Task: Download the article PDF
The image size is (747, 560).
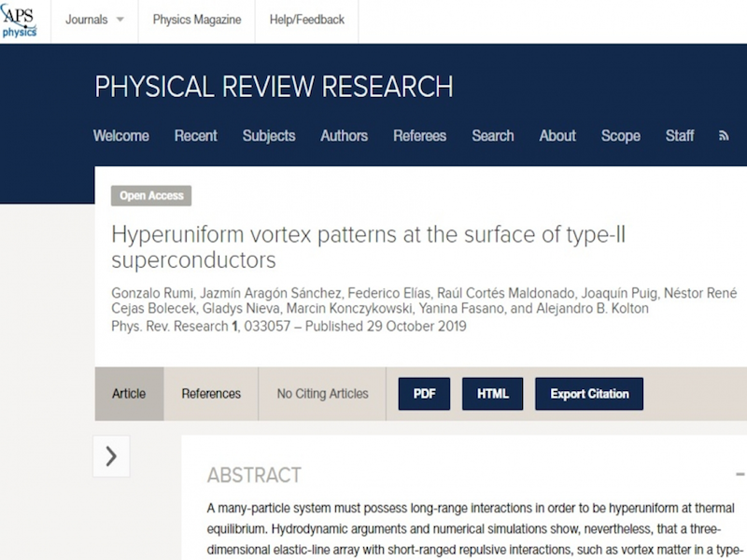Action: (x=424, y=394)
